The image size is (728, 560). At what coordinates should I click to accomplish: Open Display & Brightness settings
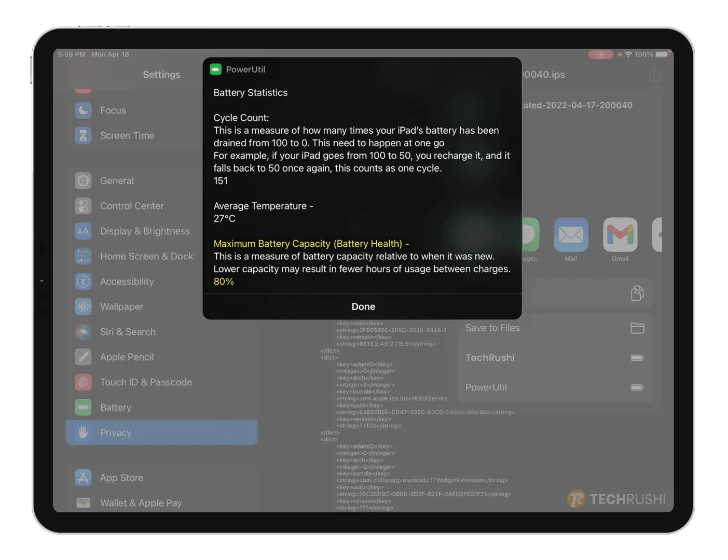(162, 231)
